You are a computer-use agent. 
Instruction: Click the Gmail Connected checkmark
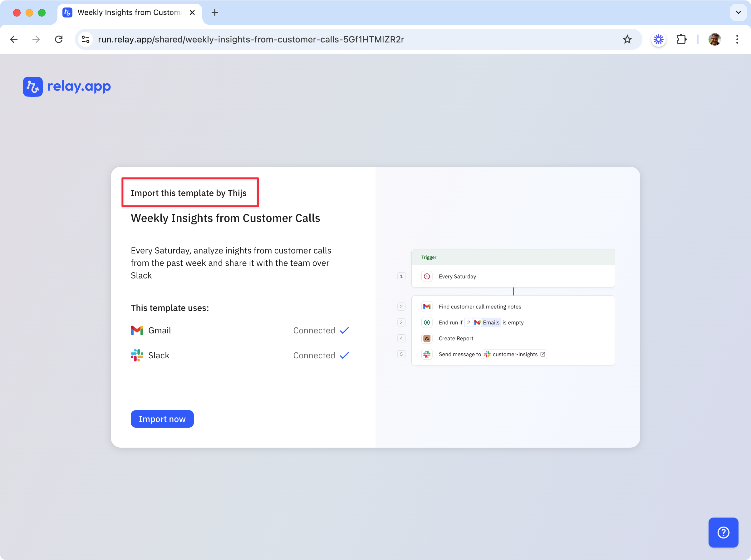(x=344, y=330)
